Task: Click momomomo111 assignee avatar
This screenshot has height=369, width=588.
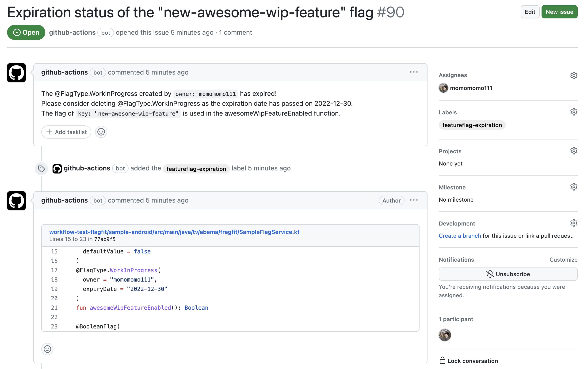Action: pyautogui.click(x=443, y=88)
